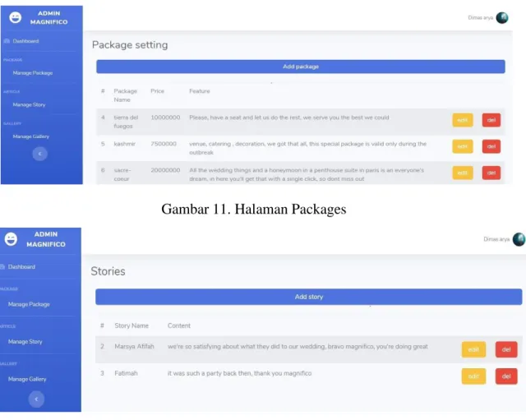Click Dimas arya username on Stories page
The image size is (526, 420).
pyautogui.click(x=496, y=239)
